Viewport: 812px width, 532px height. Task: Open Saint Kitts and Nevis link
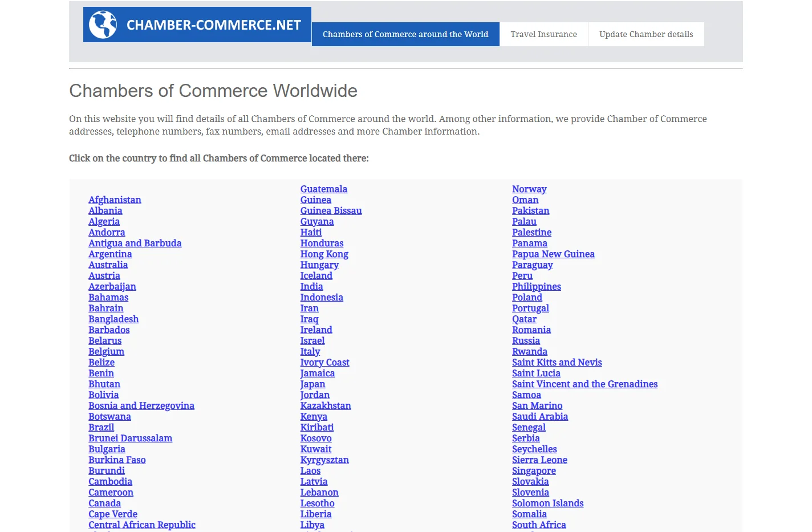(x=557, y=362)
